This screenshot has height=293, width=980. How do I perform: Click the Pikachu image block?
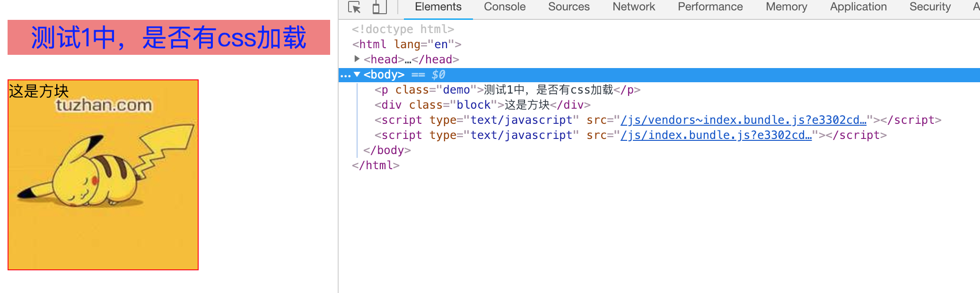103,175
